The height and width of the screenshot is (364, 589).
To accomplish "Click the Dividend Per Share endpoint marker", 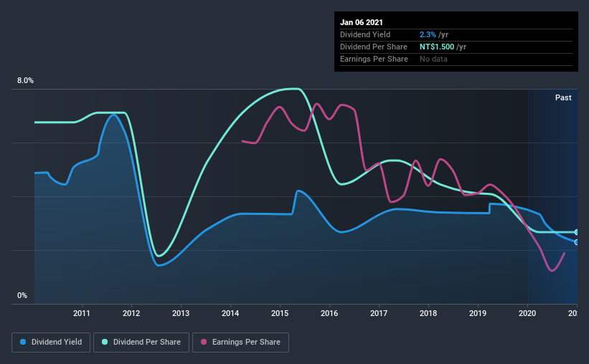I will tap(576, 232).
